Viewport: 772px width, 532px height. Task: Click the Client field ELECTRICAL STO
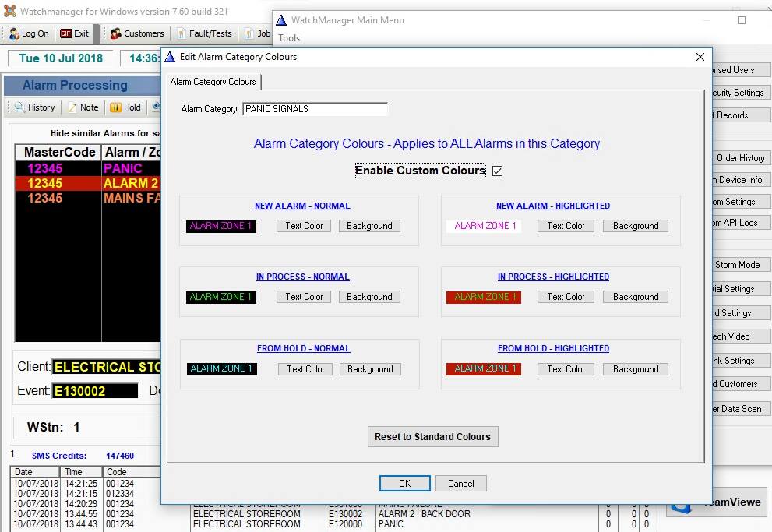(x=107, y=367)
